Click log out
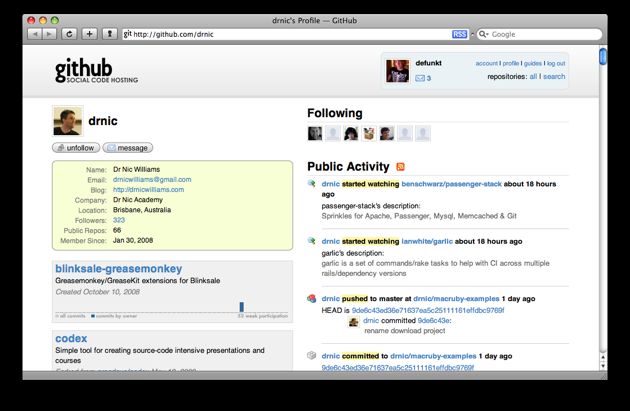The image size is (630, 411). coord(556,63)
